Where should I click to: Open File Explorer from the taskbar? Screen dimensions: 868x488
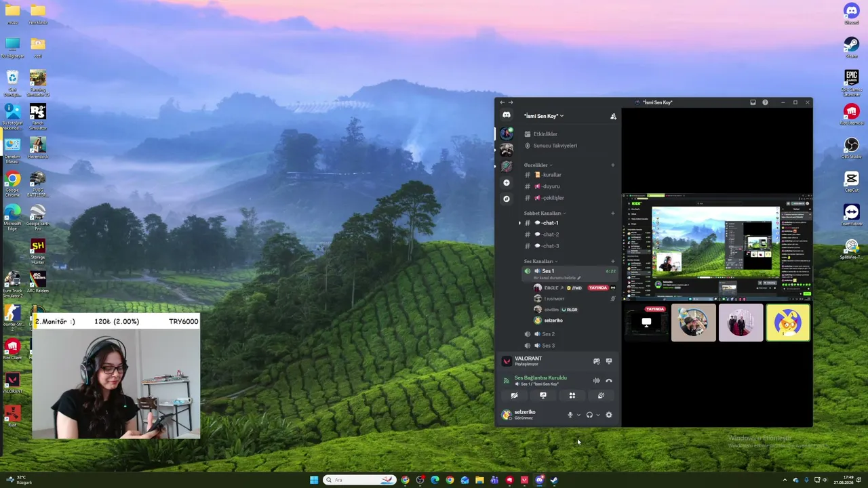click(479, 480)
